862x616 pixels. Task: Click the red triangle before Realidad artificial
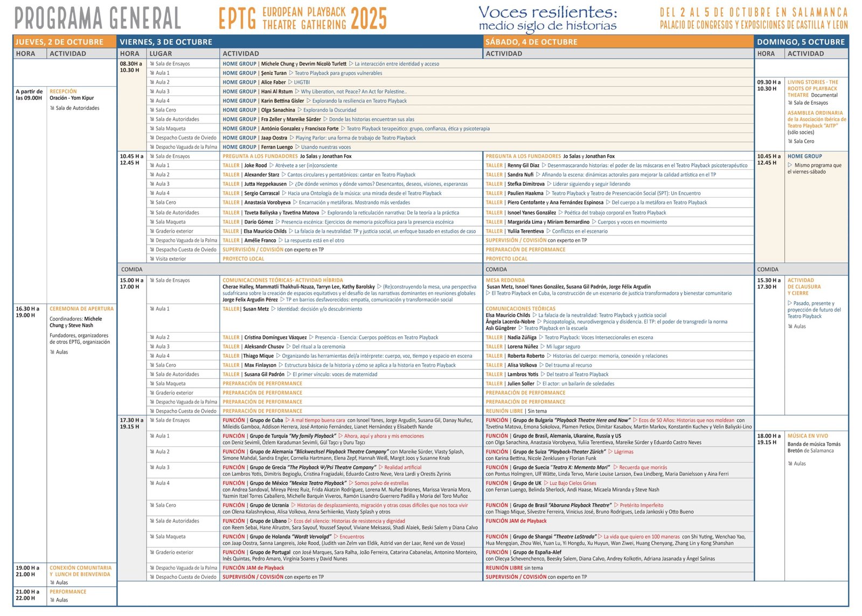(380, 467)
